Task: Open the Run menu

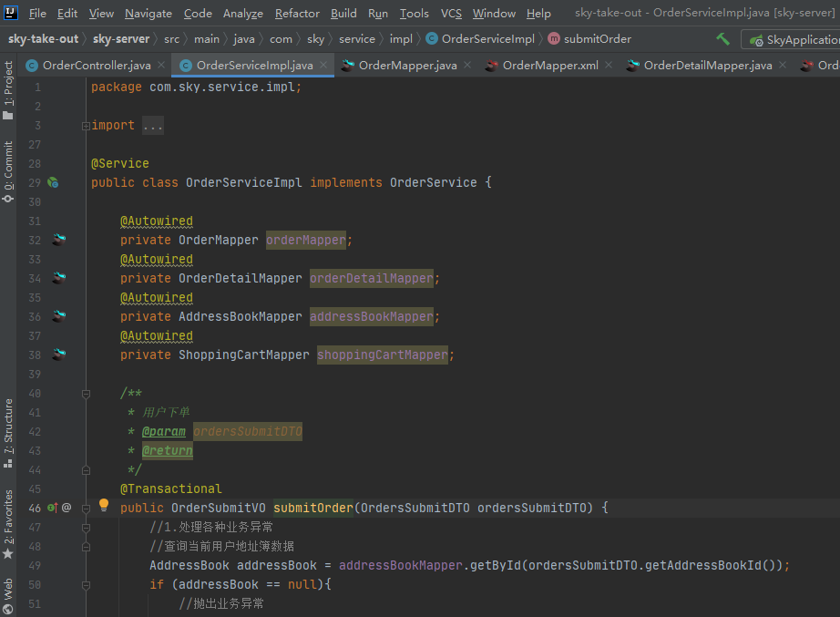Action: [x=378, y=14]
